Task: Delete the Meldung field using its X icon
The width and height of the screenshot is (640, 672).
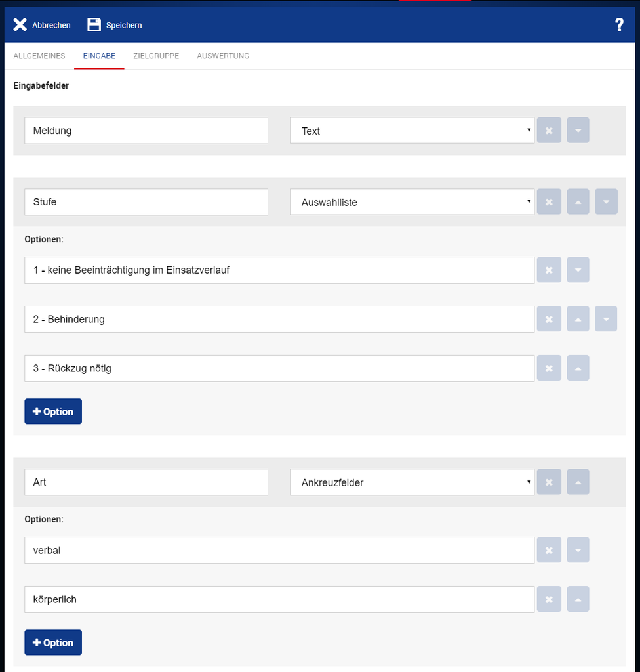Action: click(x=549, y=130)
